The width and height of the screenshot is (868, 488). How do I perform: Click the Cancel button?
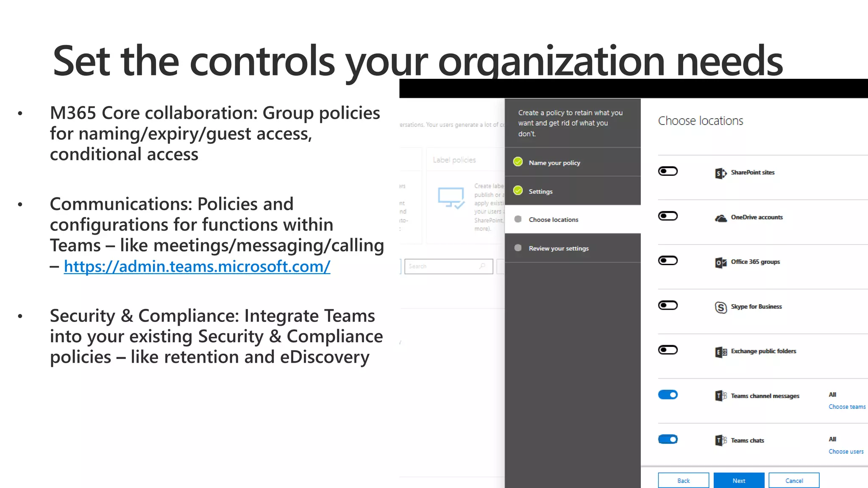(794, 480)
